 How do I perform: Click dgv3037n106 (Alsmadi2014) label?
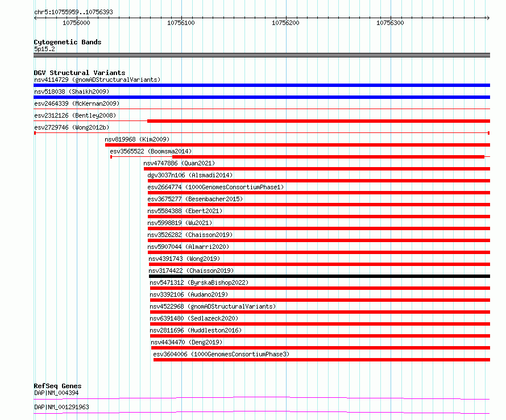tap(190, 175)
